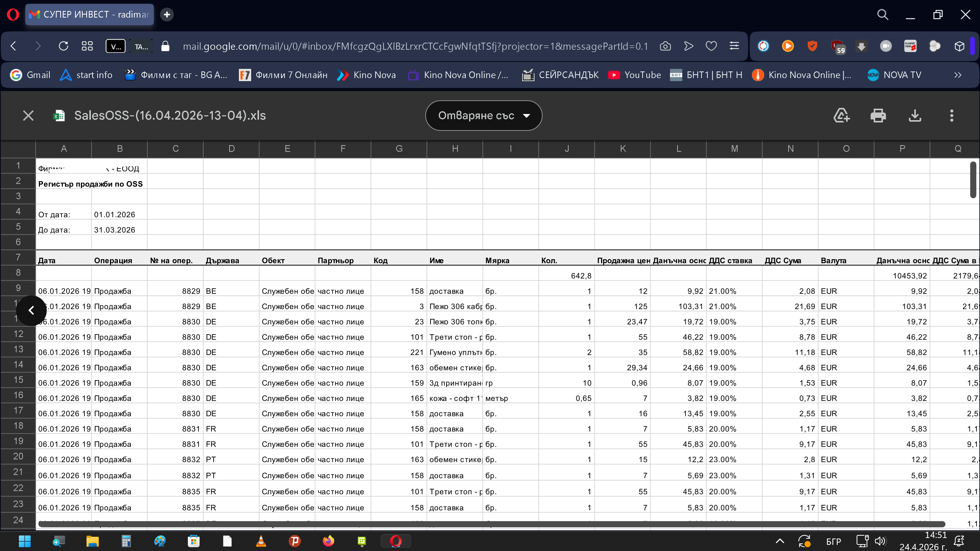
Task: Open the extension with 59 badge
Action: (838, 47)
